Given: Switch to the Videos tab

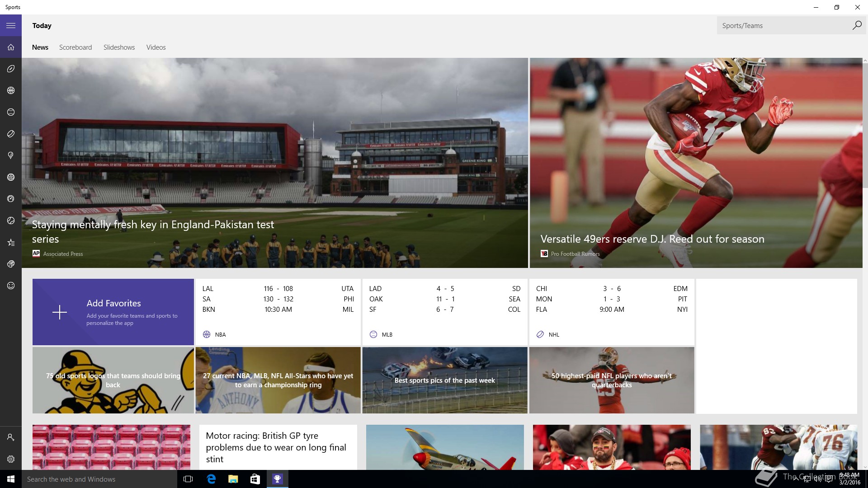Looking at the screenshot, I should coord(156,47).
